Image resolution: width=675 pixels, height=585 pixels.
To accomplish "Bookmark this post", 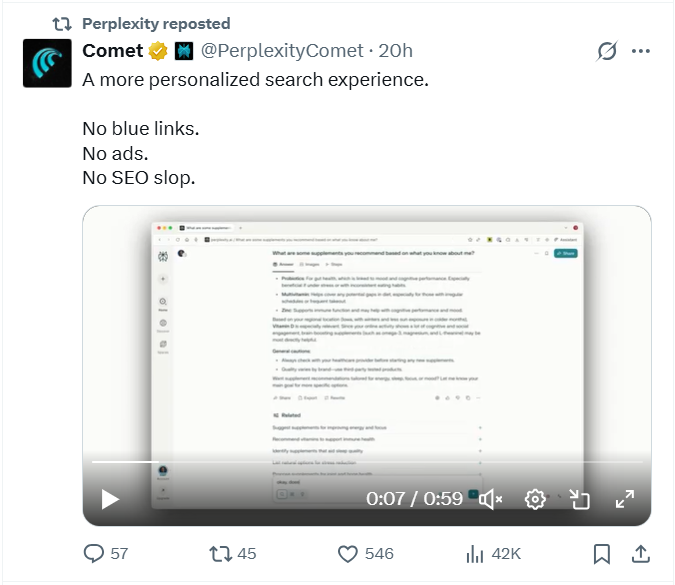I will point(601,554).
